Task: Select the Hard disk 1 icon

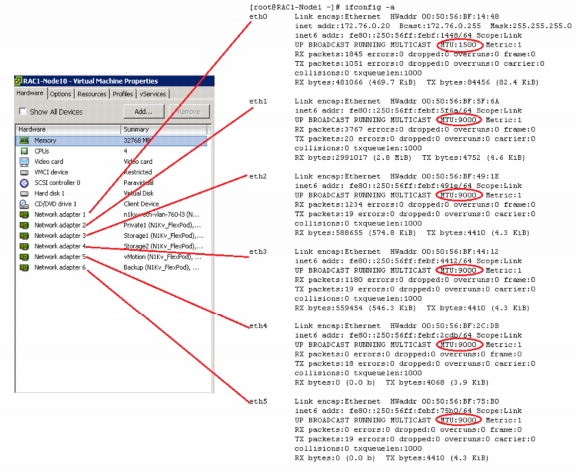Action: click(24, 194)
